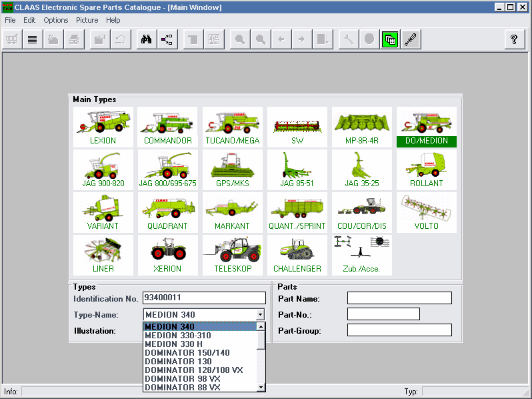Select the SW cutterbar type
The width and height of the screenshot is (532, 399).
(x=297, y=127)
